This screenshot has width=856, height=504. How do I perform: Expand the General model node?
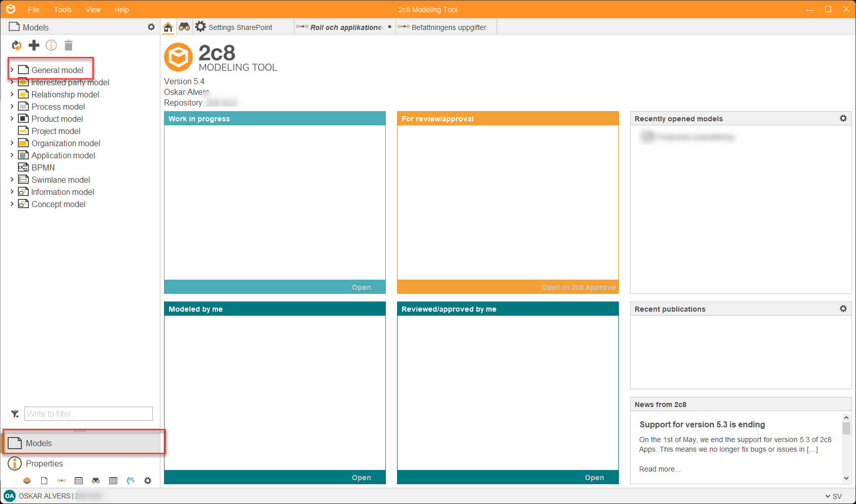coord(12,70)
